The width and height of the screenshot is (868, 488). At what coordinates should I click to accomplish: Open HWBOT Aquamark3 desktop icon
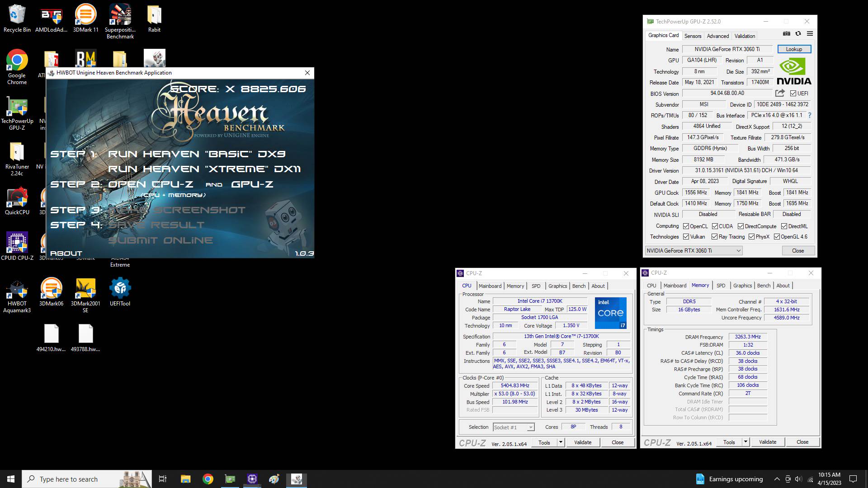(x=17, y=296)
